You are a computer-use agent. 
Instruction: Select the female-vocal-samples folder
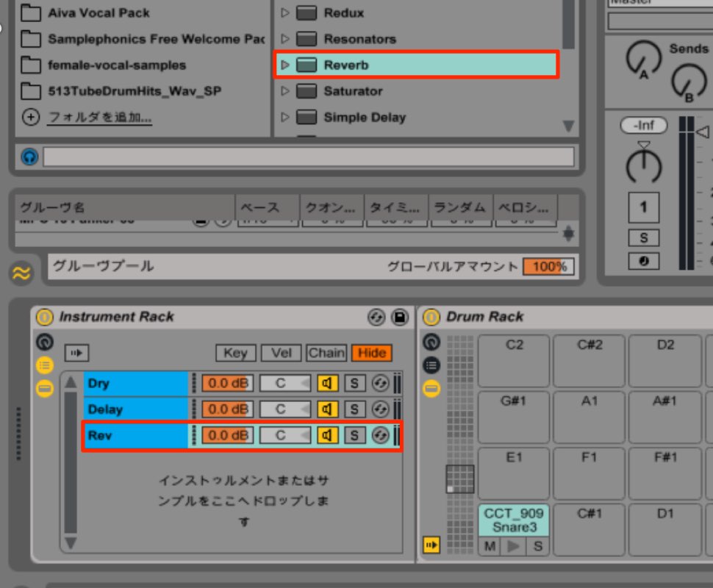pyautogui.click(x=104, y=65)
